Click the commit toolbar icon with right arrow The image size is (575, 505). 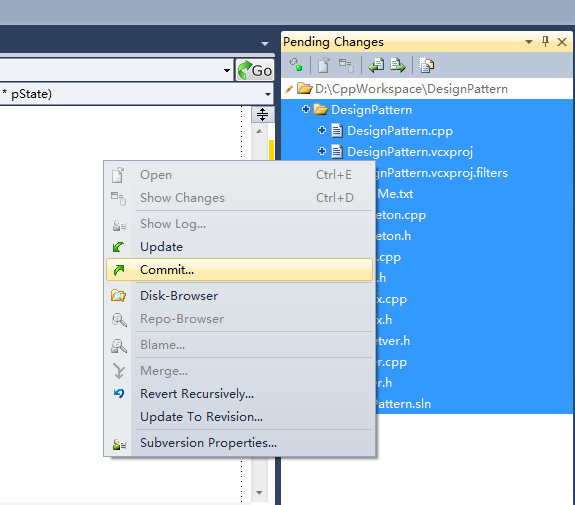tap(398, 65)
